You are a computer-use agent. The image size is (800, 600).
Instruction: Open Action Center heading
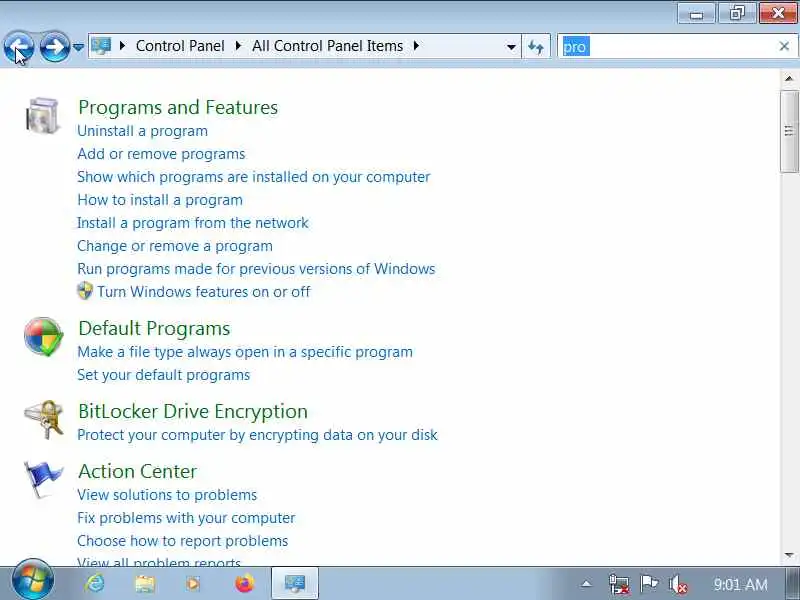pos(137,471)
